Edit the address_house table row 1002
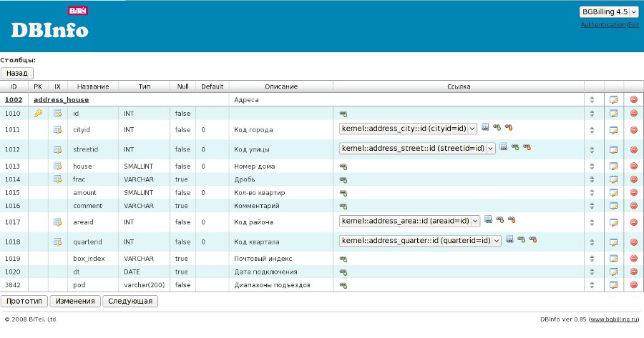 coord(614,99)
